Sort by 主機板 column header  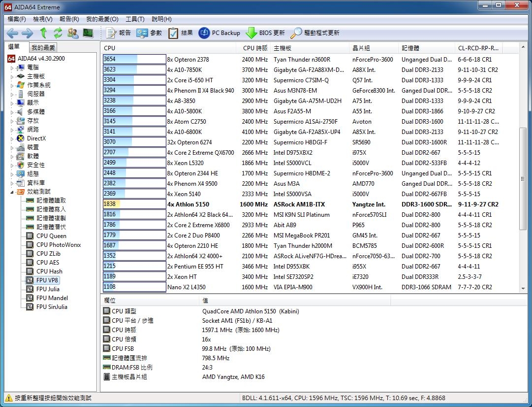coord(310,48)
